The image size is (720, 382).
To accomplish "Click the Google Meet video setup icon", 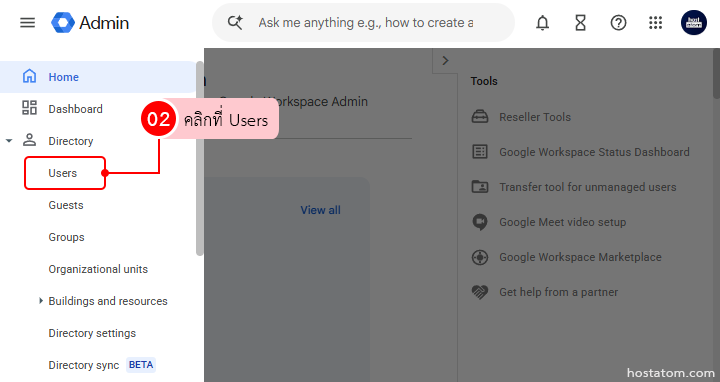I will pyautogui.click(x=480, y=222).
